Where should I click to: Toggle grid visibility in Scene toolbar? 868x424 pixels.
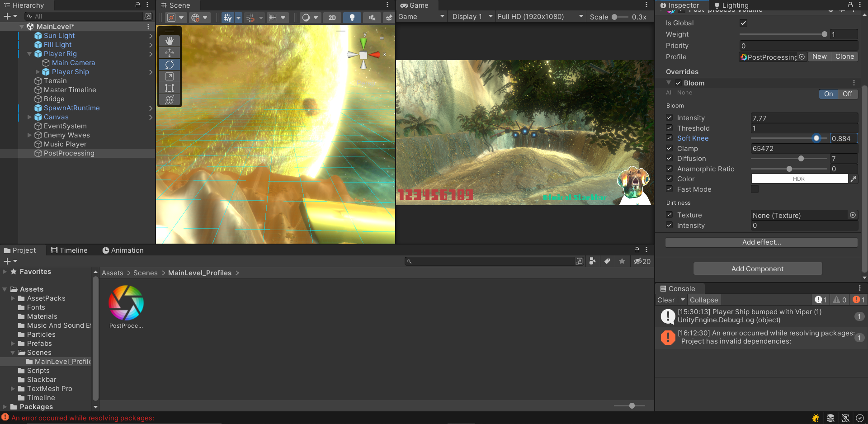coord(228,17)
